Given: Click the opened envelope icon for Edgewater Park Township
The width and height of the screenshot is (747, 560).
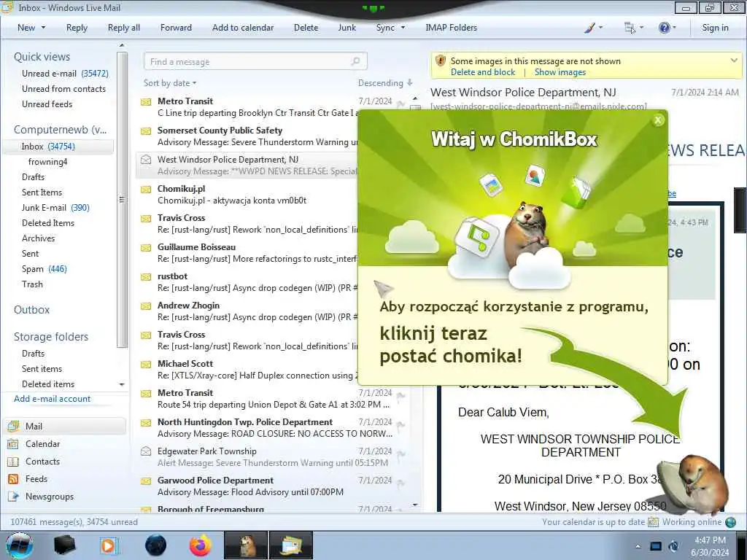Looking at the screenshot, I should [x=146, y=451].
